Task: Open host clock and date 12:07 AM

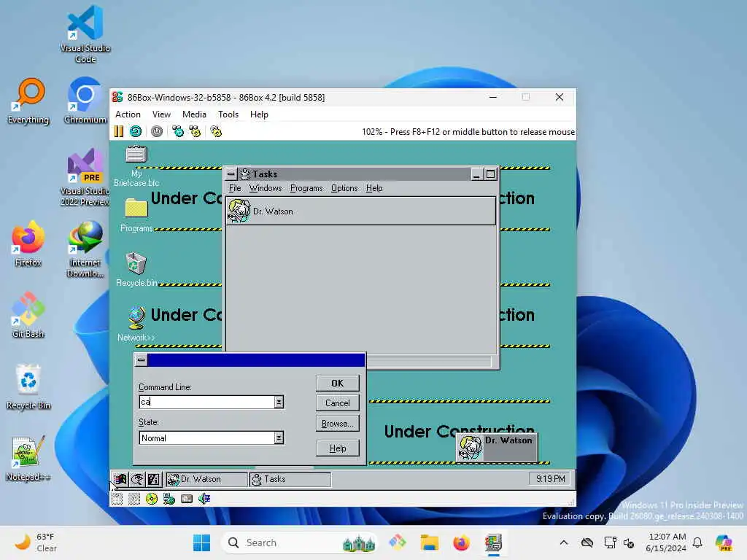Action: coord(666,542)
